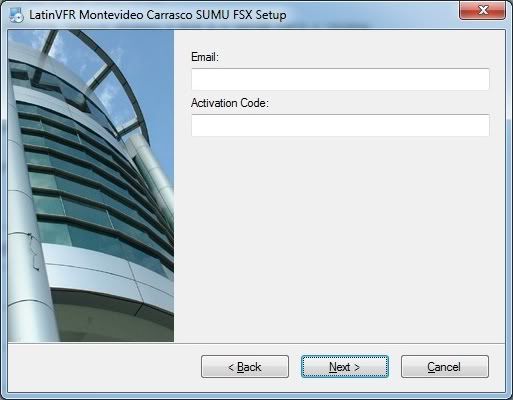Click the Email label text
This screenshot has height=400, width=513.
205,57
